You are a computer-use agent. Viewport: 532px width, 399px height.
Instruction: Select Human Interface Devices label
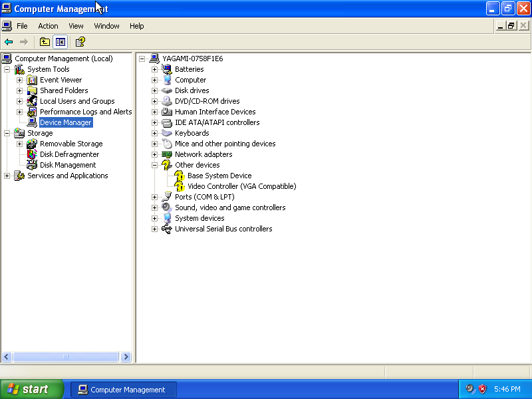click(215, 112)
